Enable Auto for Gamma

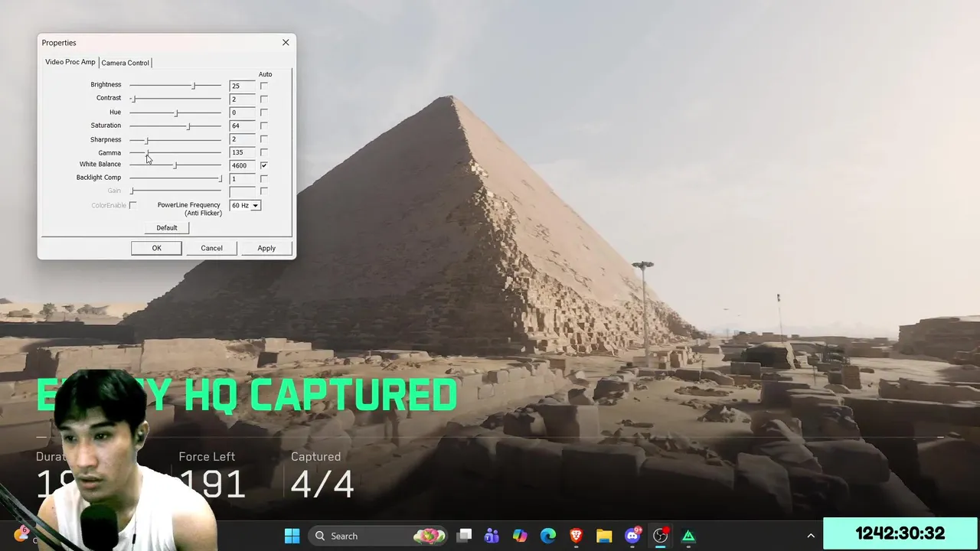[263, 152]
